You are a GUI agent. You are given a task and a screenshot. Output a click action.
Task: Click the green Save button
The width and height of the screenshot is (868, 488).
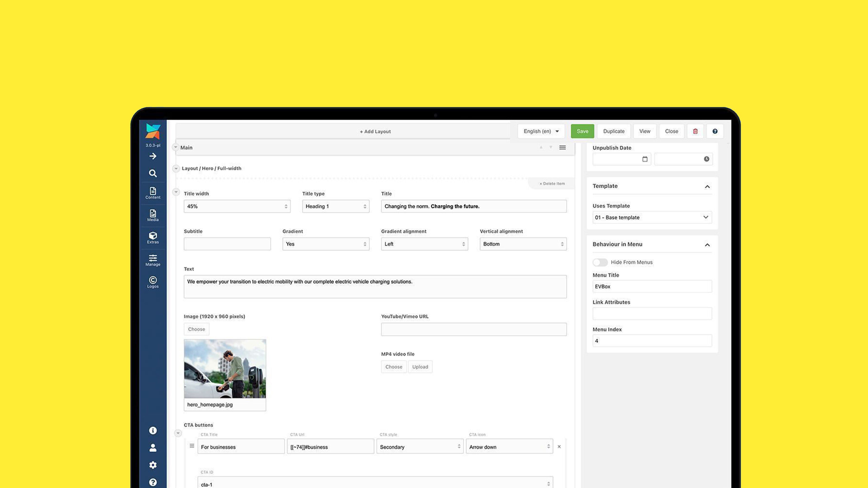(582, 131)
